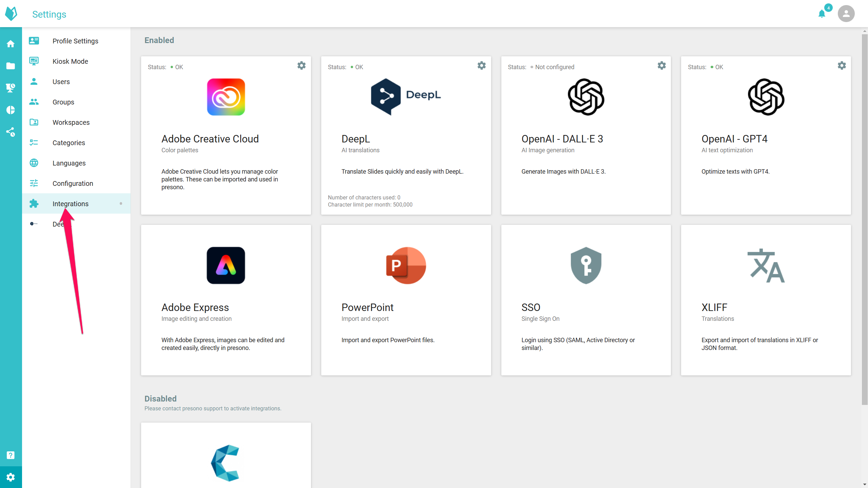Click 'Number of characters used: 0'
The height and width of the screenshot is (488, 868).
(x=364, y=197)
